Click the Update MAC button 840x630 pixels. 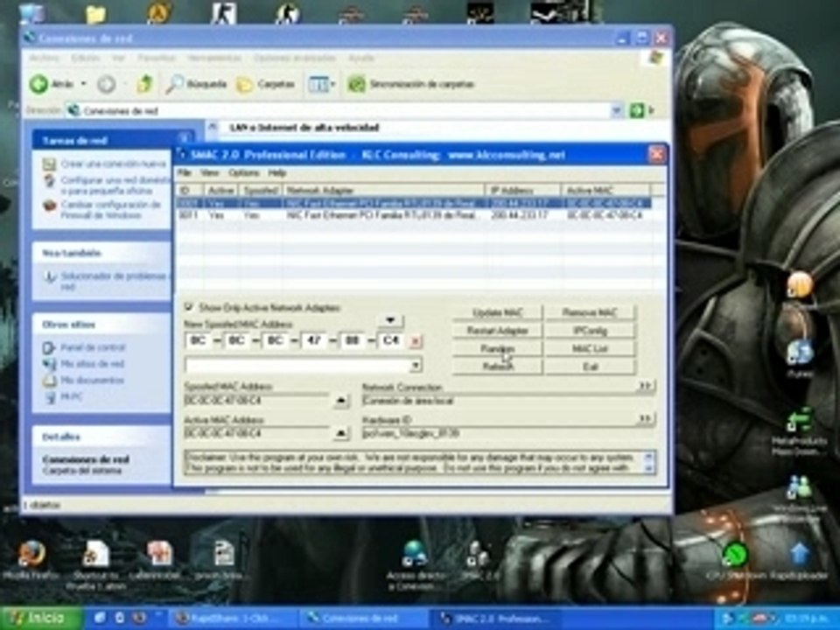pos(498,312)
